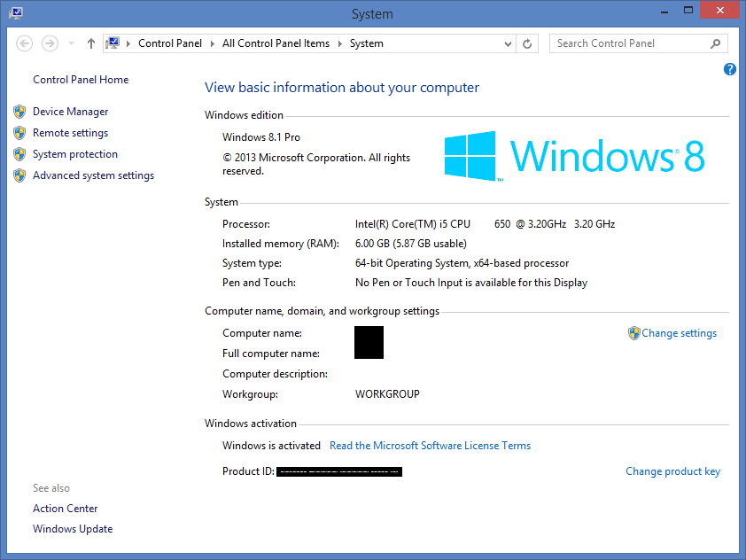
Task: Click the Search Control Panel field
Action: pyautogui.click(x=639, y=43)
